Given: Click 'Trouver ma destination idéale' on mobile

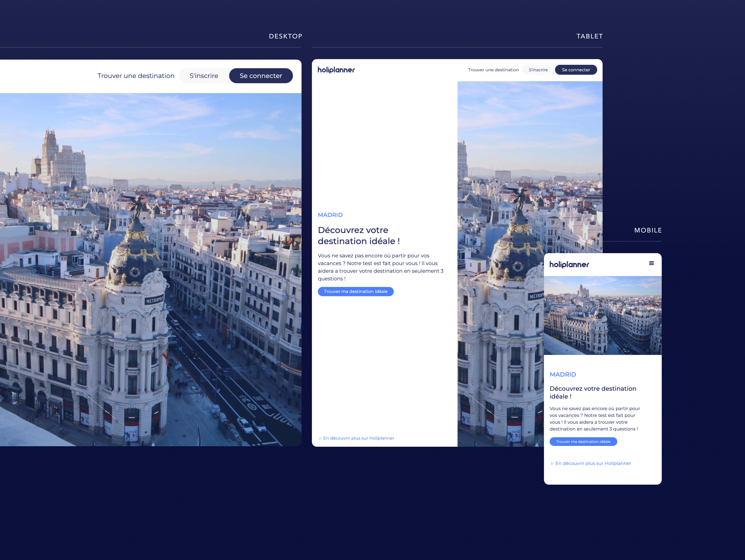Looking at the screenshot, I should (583, 441).
